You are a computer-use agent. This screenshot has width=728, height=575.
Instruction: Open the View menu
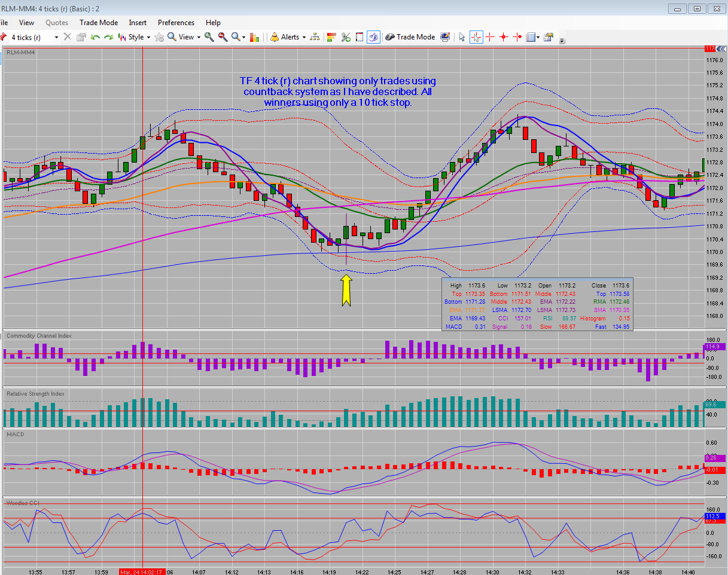[x=26, y=23]
